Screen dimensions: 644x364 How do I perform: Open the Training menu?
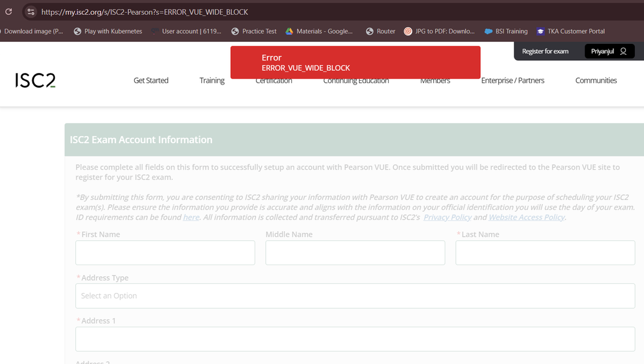coord(212,81)
